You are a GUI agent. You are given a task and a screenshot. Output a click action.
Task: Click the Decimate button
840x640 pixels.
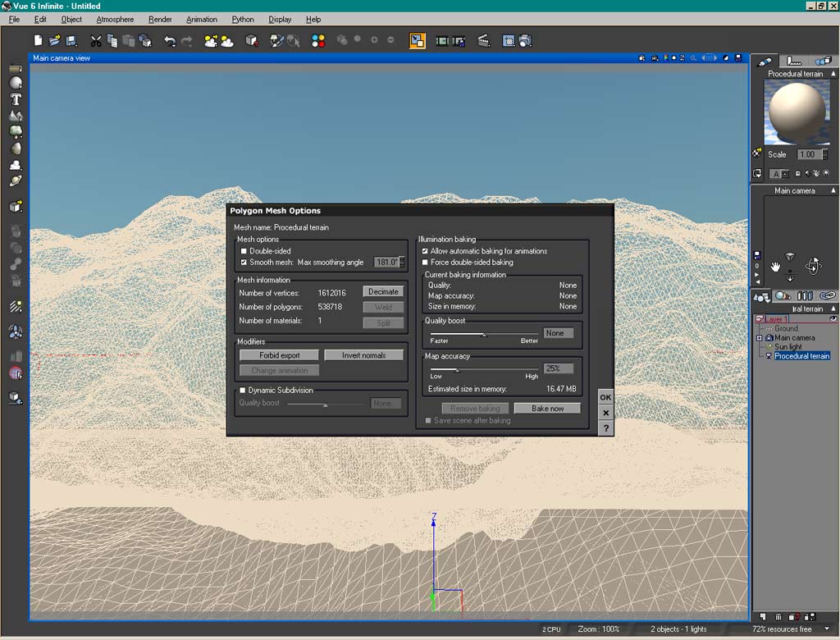click(x=383, y=292)
